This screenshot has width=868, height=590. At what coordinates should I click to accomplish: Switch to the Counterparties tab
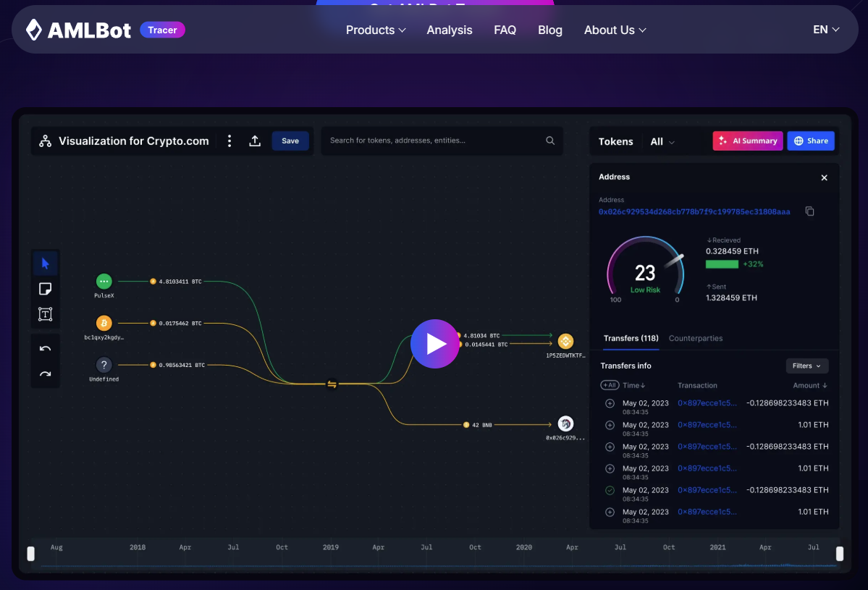695,338
